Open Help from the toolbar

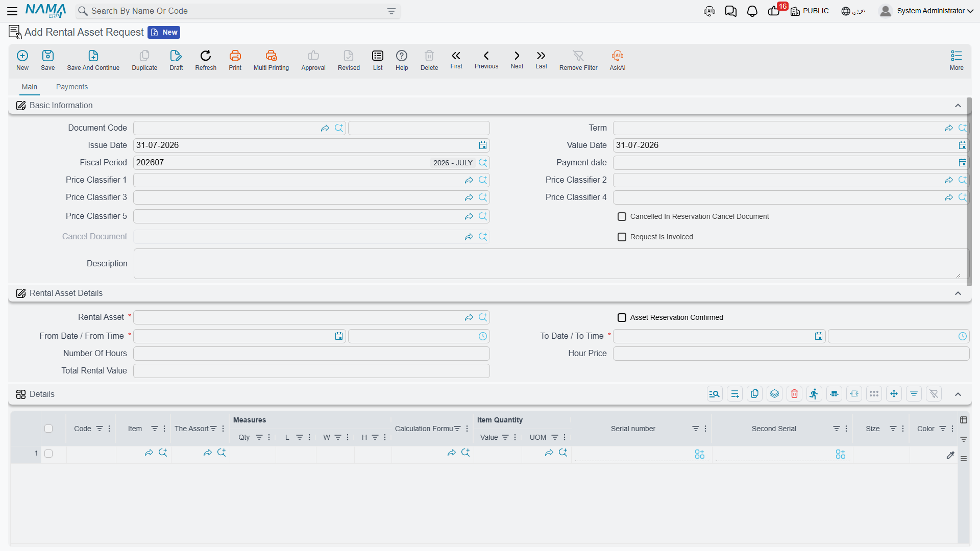[402, 60]
